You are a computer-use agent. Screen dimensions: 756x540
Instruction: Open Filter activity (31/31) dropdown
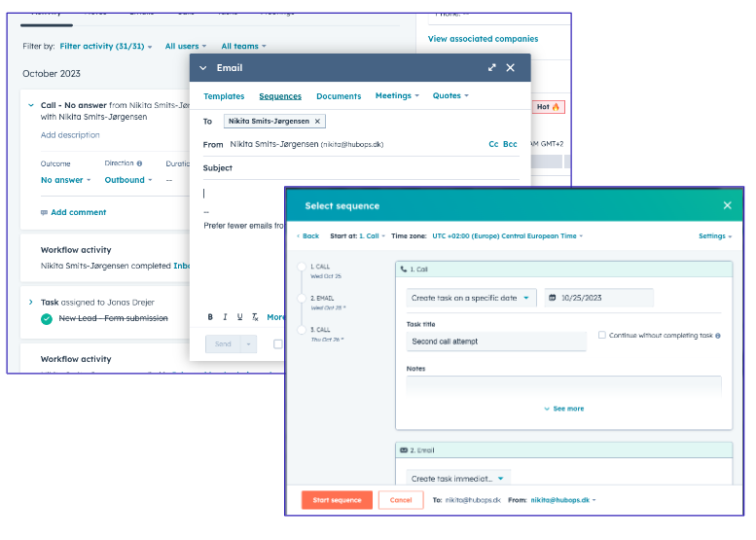coord(106,47)
